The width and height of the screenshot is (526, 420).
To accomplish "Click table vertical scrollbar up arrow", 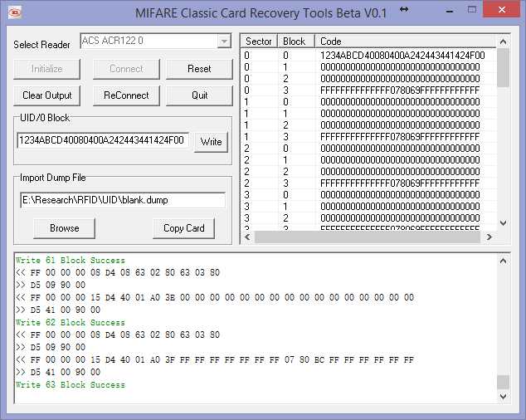I will click(x=503, y=42).
